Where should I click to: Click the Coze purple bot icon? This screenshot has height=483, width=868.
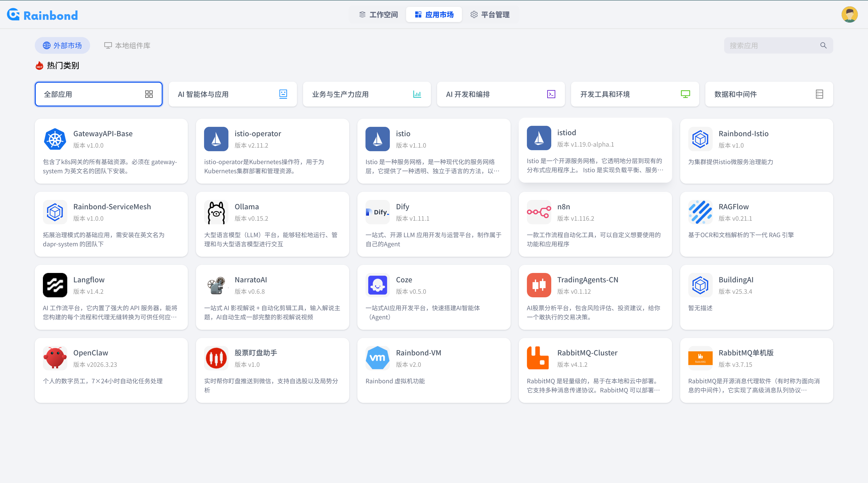(377, 285)
